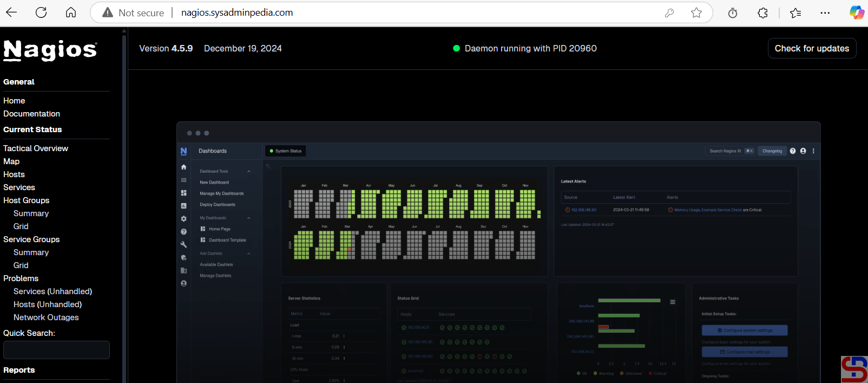Open the favorites list icon
The image size is (868, 383).
[795, 12]
